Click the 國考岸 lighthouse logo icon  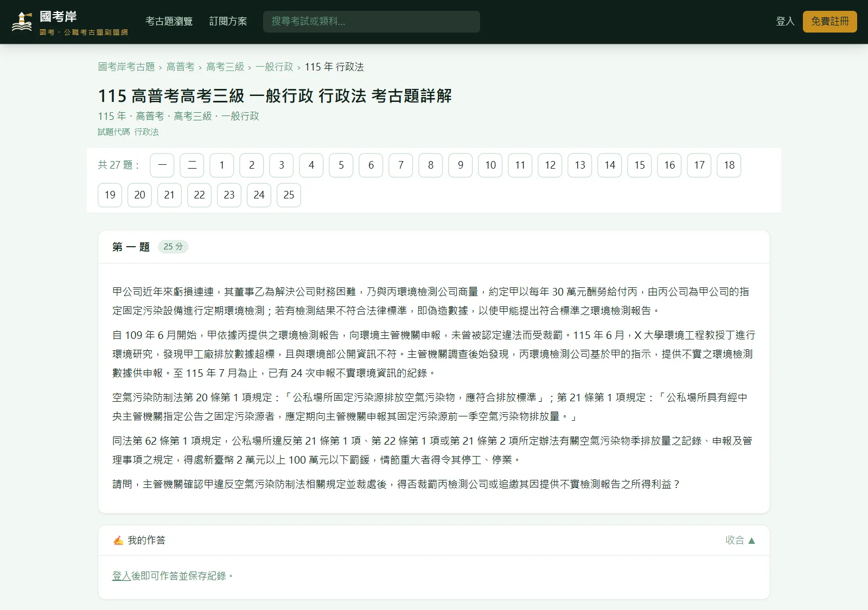click(22, 22)
